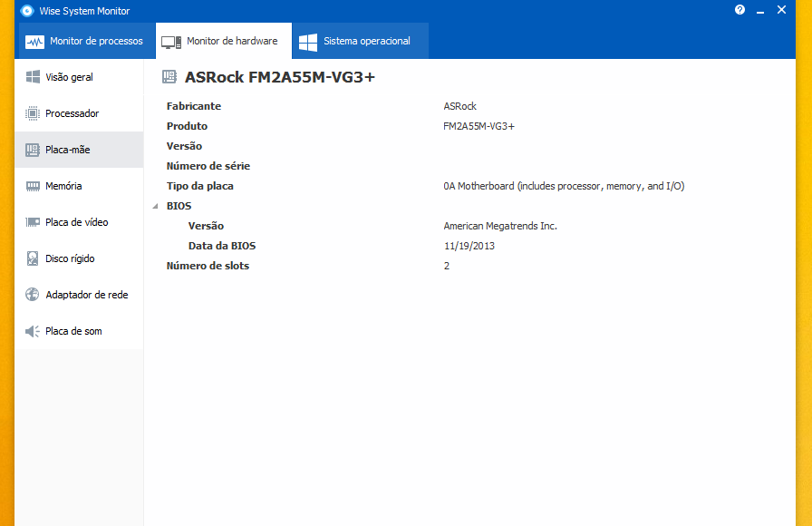Switch to Monitor de processos tab

point(87,41)
